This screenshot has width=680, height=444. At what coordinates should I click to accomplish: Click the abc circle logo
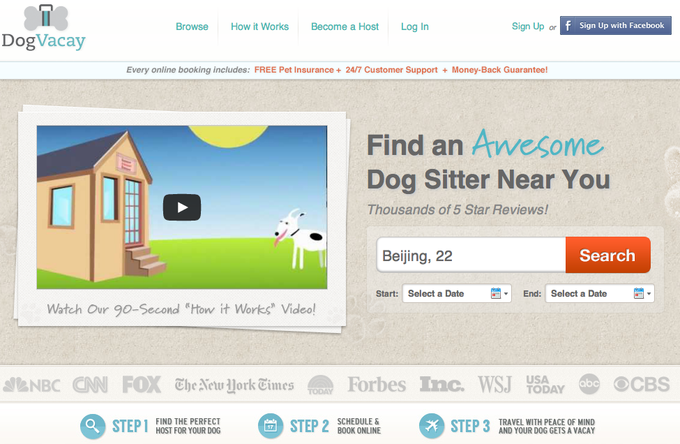coord(589,384)
